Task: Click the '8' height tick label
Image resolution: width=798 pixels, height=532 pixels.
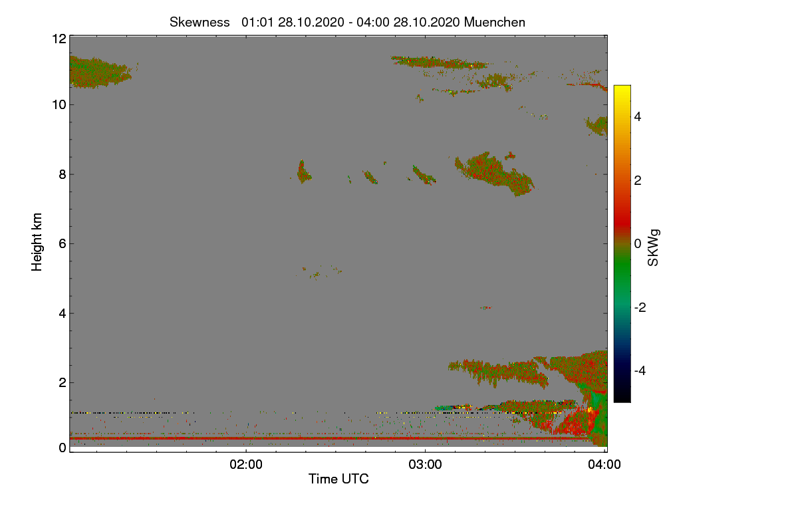Action: 62,174
